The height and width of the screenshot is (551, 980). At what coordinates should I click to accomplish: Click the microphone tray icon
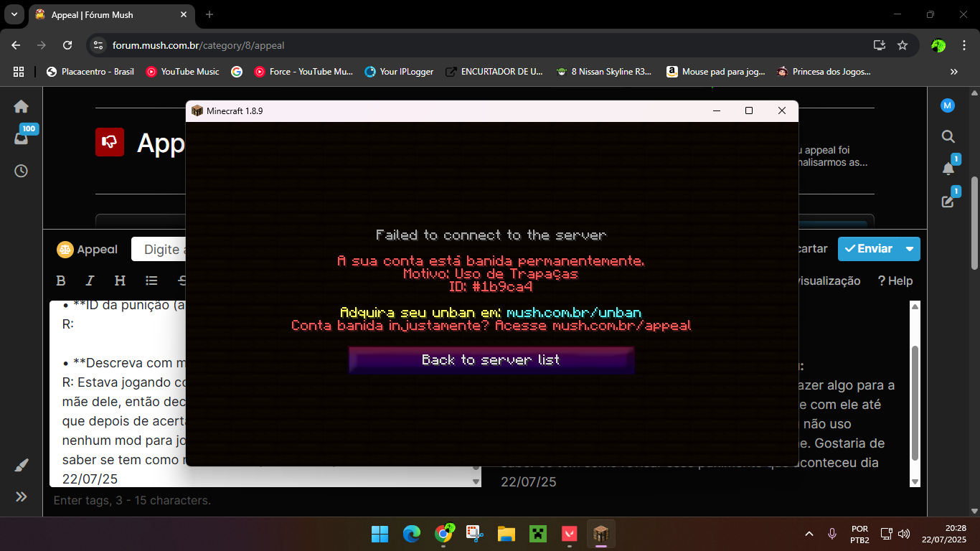click(832, 534)
